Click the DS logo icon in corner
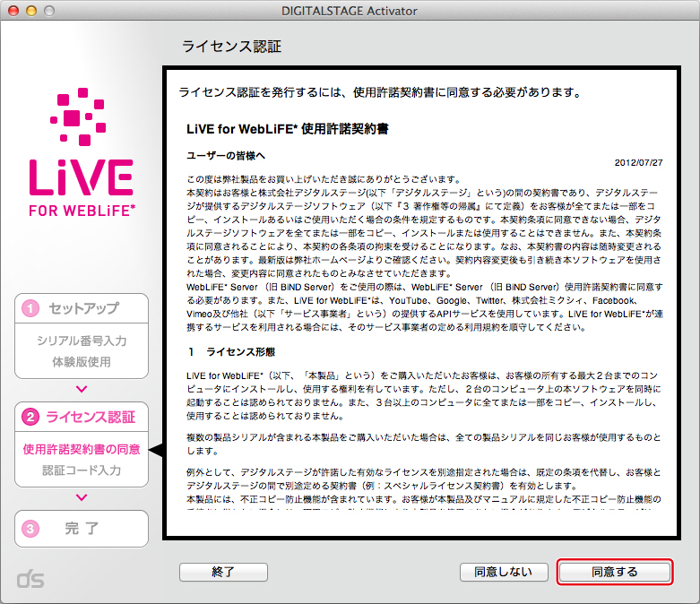700x604 pixels. coord(30,579)
